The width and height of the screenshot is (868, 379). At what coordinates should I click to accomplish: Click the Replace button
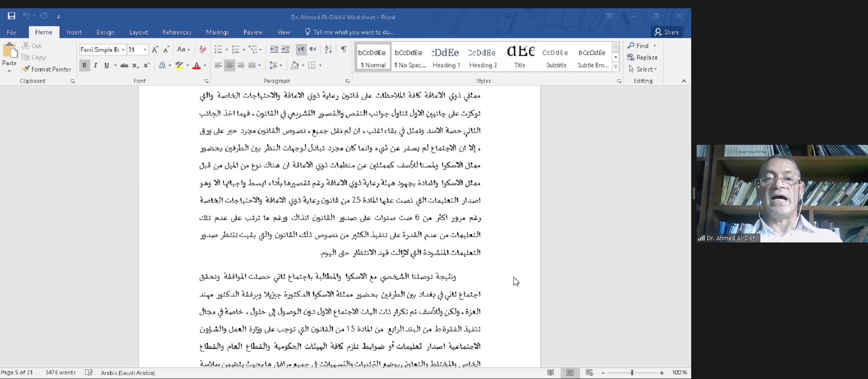[x=642, y=57]
